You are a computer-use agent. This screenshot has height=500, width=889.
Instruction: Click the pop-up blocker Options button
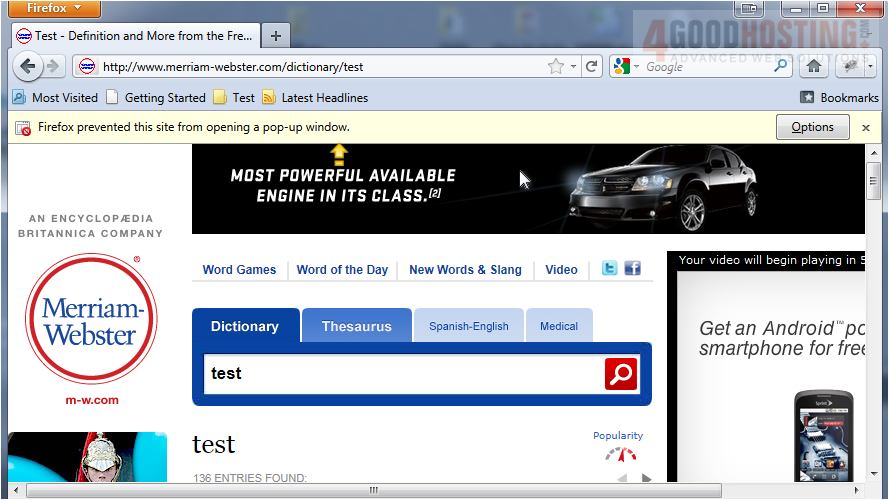[812, 127]
